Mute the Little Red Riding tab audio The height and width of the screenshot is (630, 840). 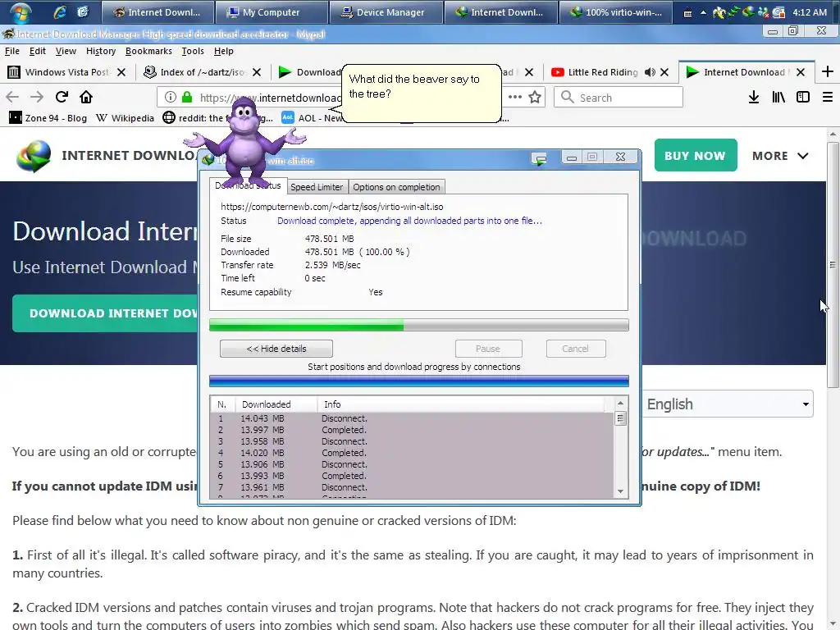(650, 72)
